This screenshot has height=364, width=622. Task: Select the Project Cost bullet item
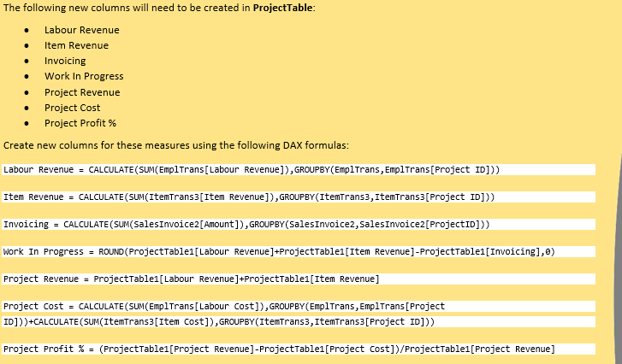click(x=72, y=108)
